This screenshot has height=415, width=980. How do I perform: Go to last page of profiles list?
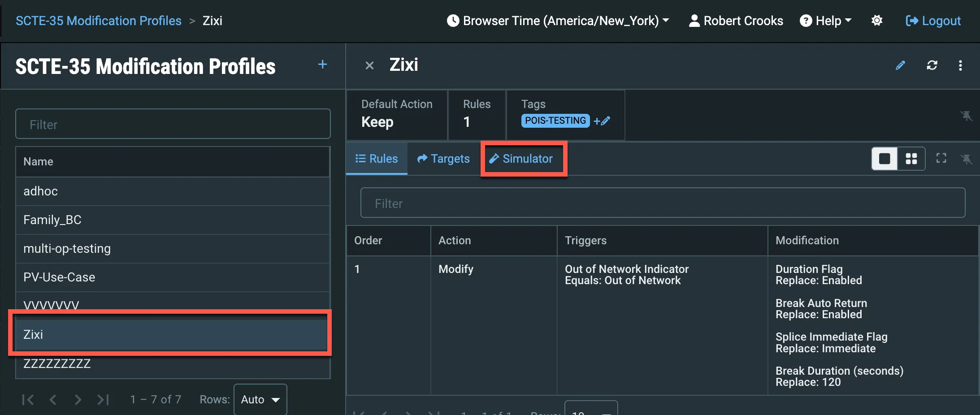click(x=103, y=400)
